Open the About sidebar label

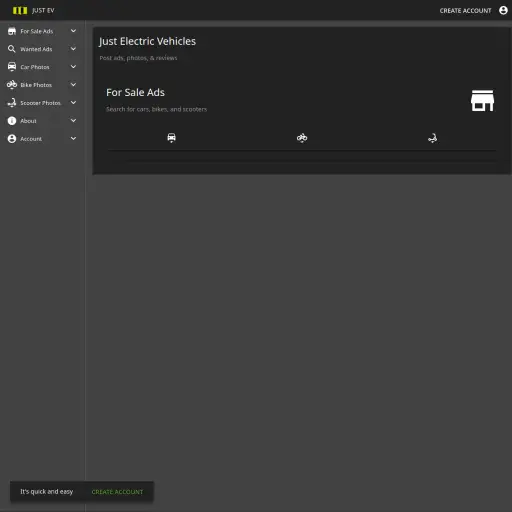tap(28, 121)
